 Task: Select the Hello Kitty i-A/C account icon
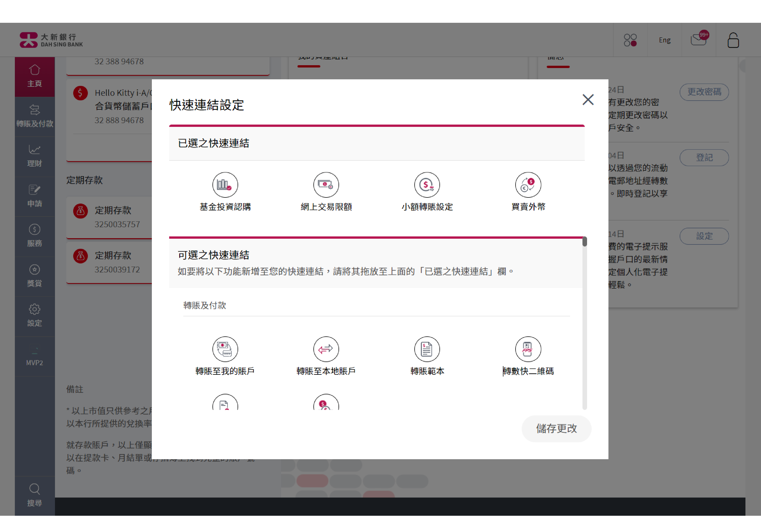[x=80, y=93]
